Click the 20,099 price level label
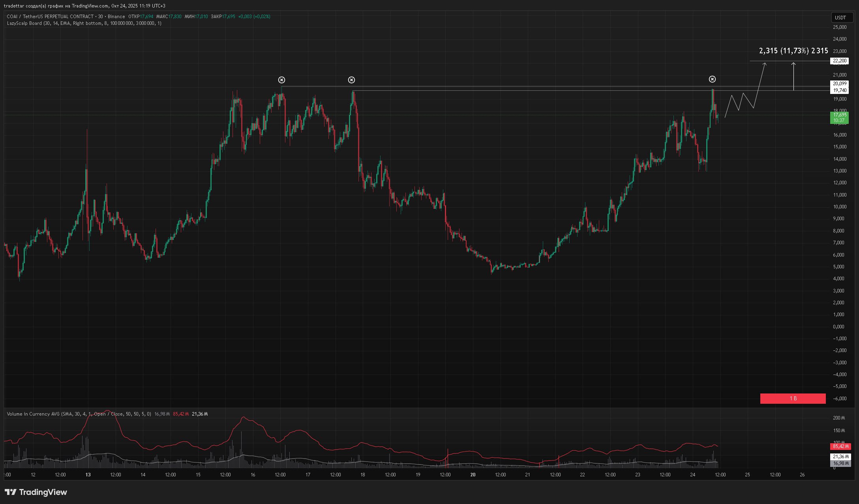The image size is (859, 504). coord(839,84)
